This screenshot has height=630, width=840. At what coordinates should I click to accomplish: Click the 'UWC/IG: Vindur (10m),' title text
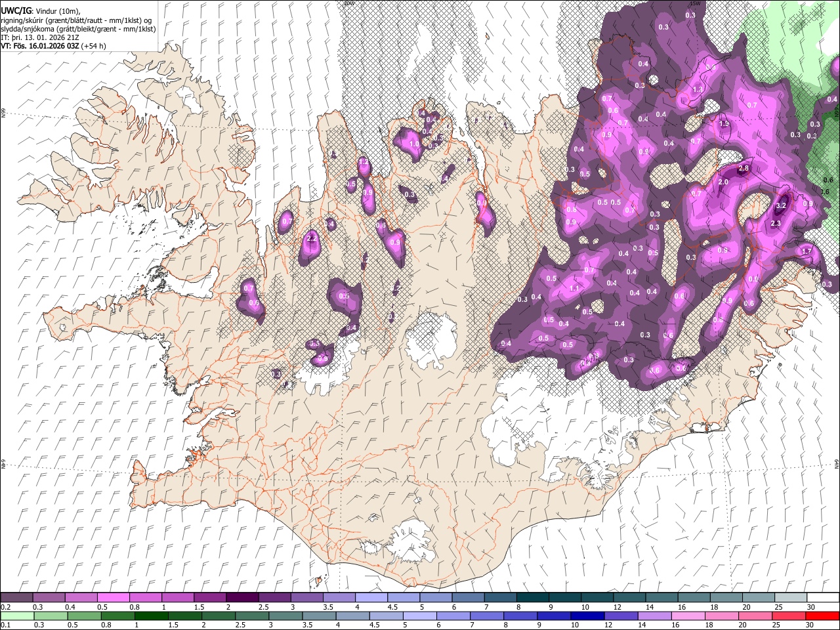coord(41,11)
